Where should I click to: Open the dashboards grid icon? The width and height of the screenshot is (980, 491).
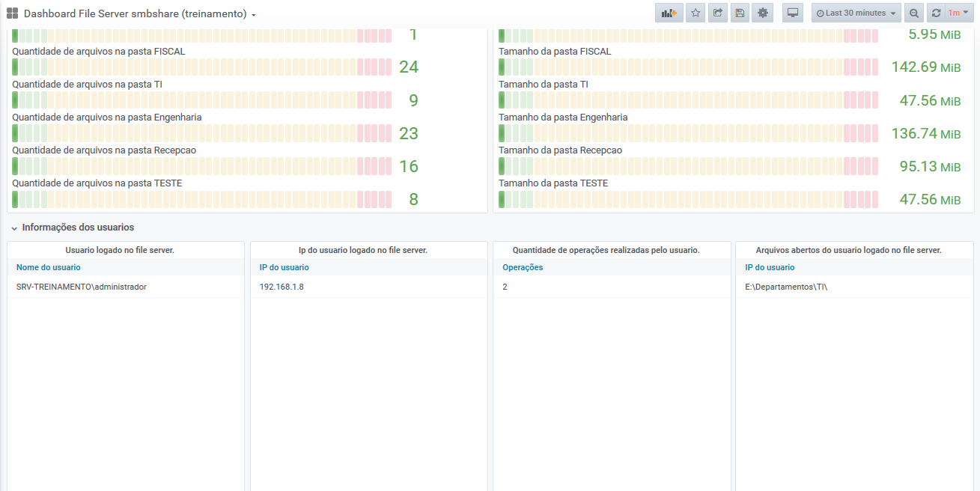click(x=12, y=13)
